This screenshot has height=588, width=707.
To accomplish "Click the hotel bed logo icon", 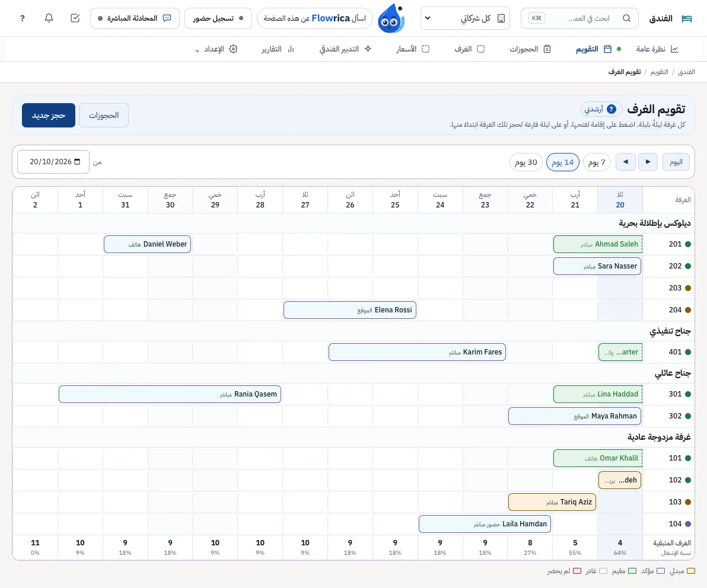I will point(687,18).
